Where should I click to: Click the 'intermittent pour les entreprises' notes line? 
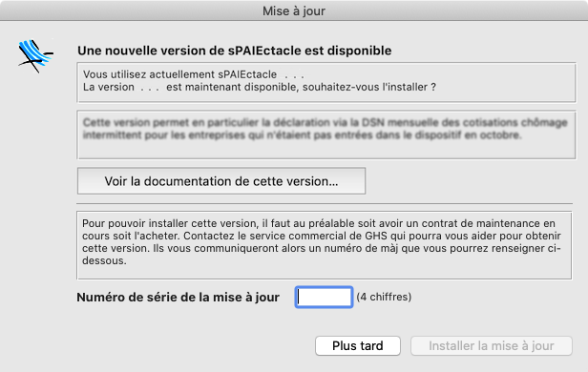pyautogui.click(x=302, y=134)
